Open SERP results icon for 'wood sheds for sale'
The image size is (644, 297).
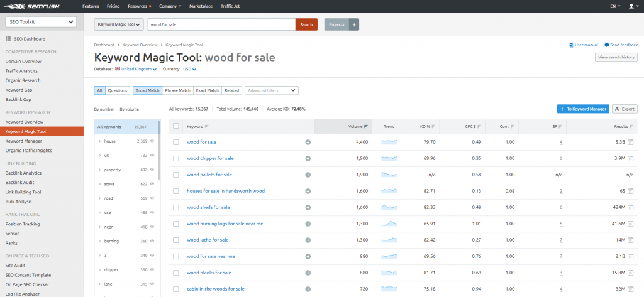pos(630,207)
